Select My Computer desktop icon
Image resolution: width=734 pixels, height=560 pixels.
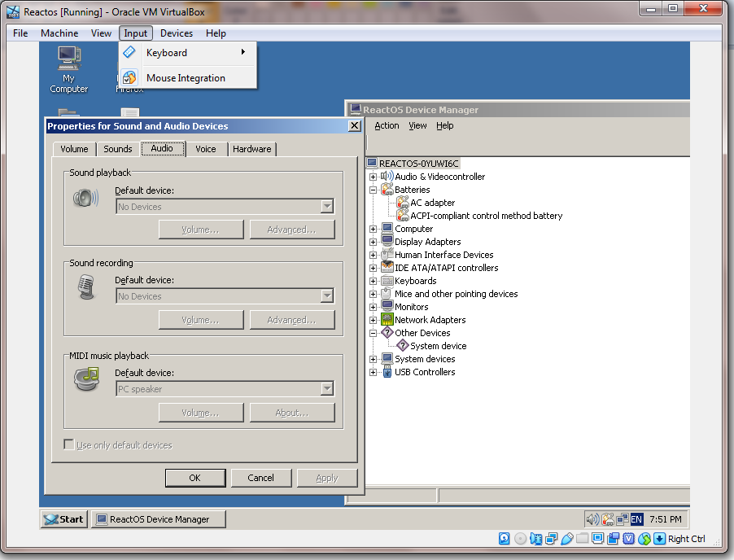tap(69, 69)
